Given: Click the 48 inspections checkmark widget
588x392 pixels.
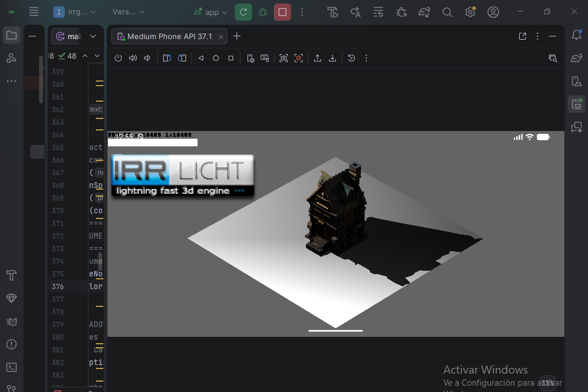Looking at the screenshot, I should coord(68,56).
